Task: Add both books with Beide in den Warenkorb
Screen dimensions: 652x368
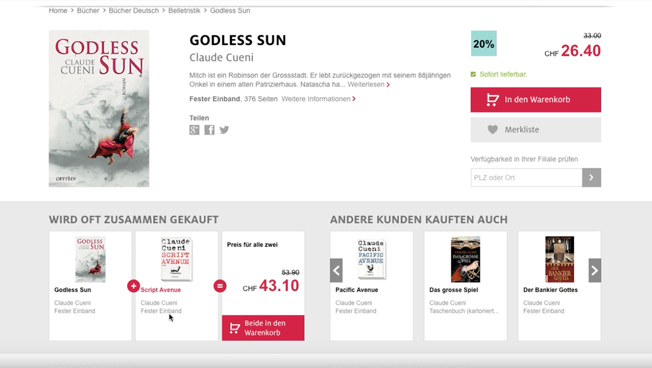Action: (x=263, y=328)
